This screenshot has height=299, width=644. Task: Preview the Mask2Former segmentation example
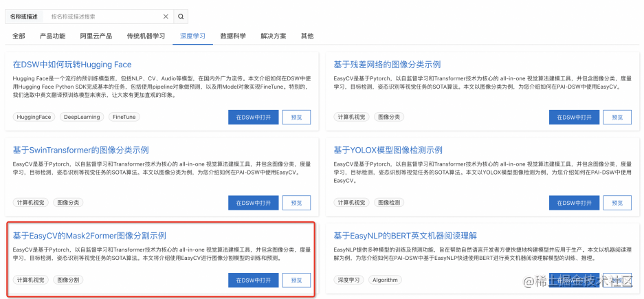coord(296,280)
